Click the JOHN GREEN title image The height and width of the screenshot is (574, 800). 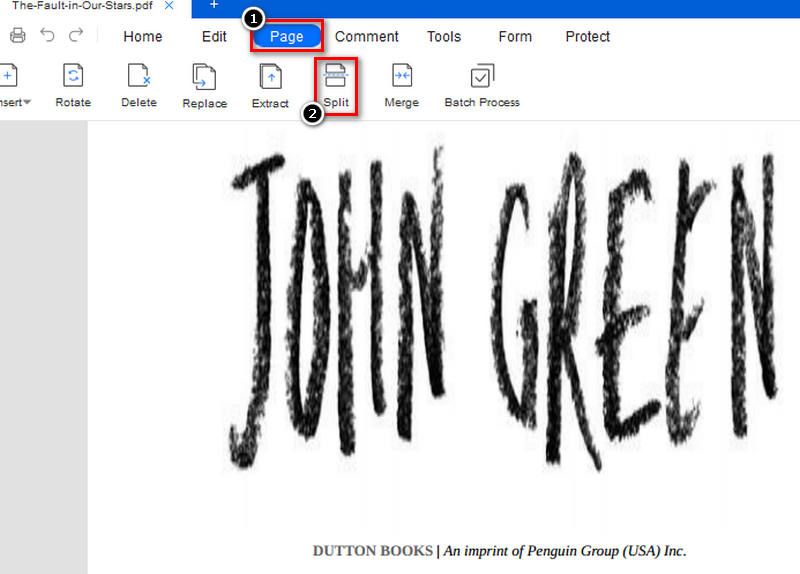pyautogui.click(x=504, y=308)
